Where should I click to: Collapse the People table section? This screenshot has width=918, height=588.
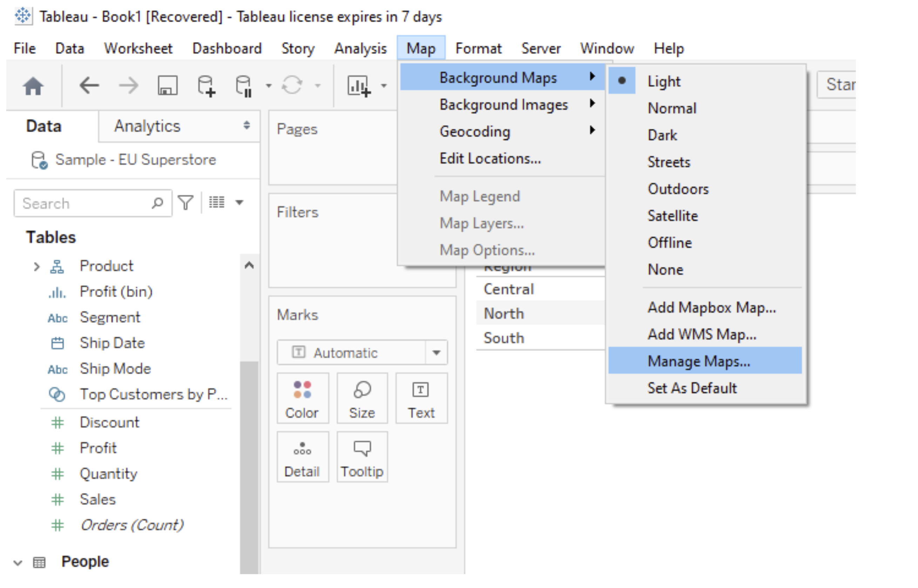tap(18, 562)
